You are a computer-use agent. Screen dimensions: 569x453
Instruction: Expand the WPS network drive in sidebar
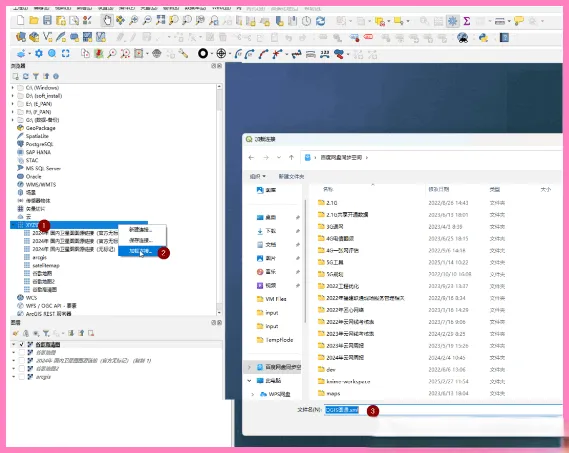253,394
